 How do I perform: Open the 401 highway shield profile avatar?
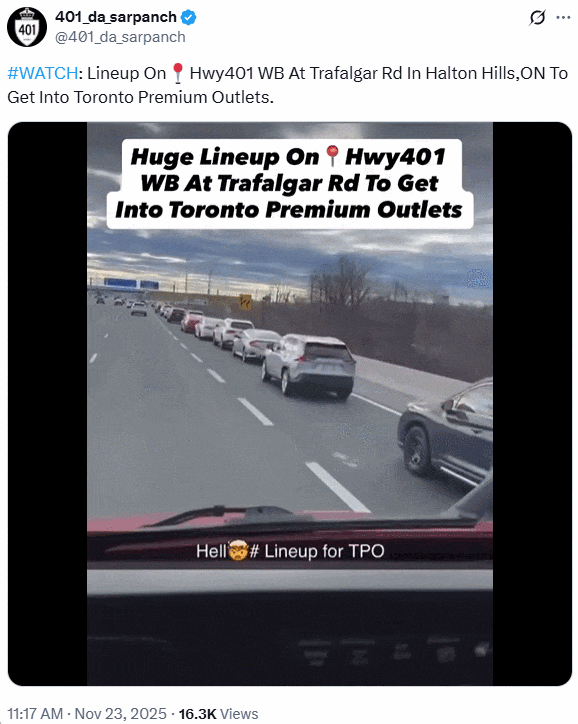coord(27,27)
